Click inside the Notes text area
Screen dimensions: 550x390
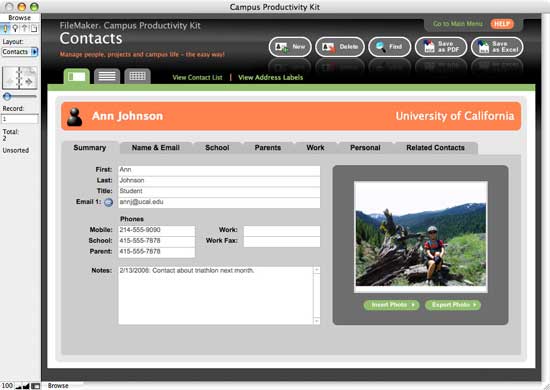pyautogui.click(x=215, y=295)
